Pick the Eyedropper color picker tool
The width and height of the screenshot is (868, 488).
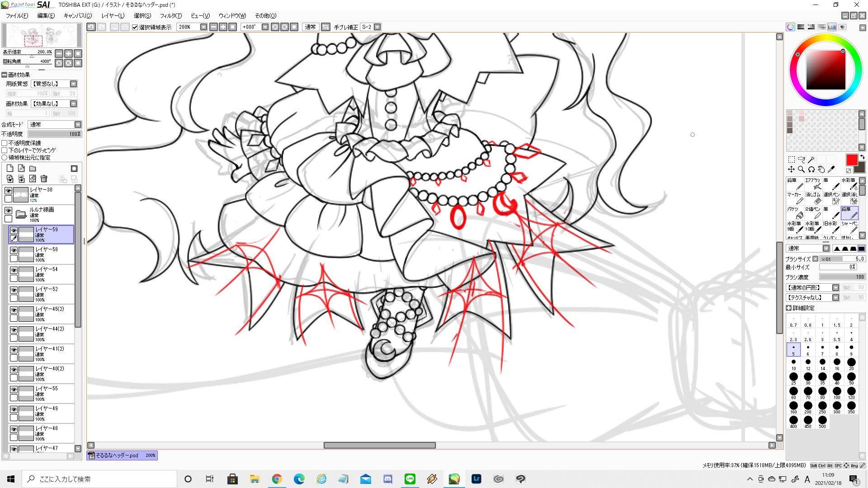click(831, 169)
